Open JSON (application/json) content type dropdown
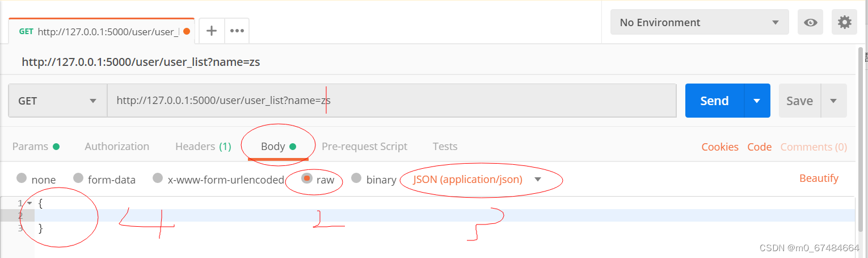Viewport: 868px width, 258px height. (x=477, y=180)
